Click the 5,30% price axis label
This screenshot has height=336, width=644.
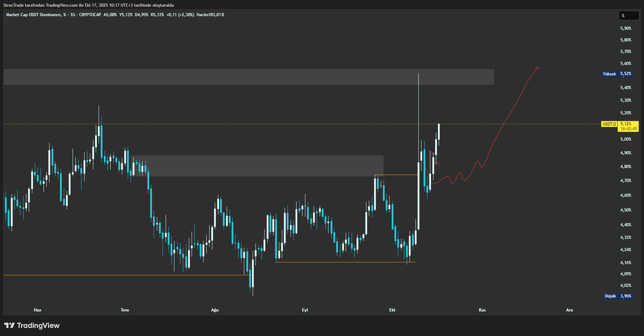[626, 100]
